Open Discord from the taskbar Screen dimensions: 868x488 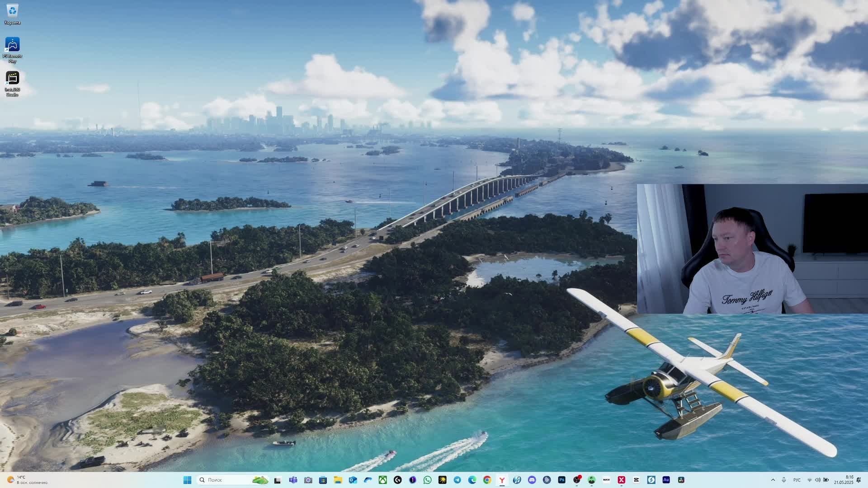point(532,480)
